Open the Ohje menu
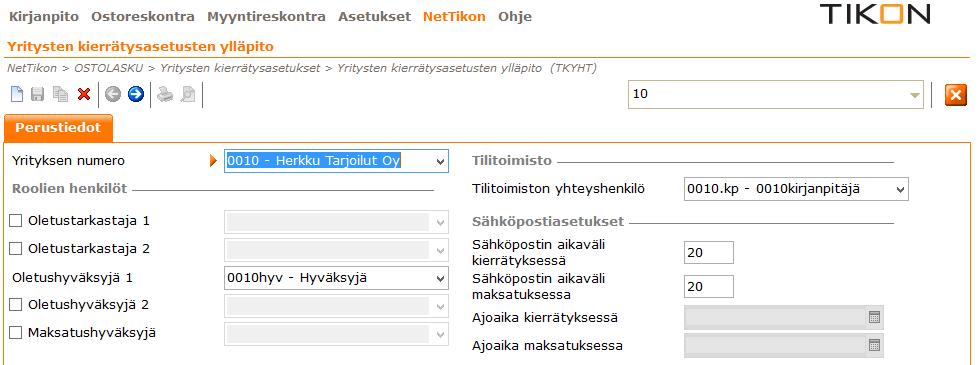980x365 pixels. click(x=515, y=17)
